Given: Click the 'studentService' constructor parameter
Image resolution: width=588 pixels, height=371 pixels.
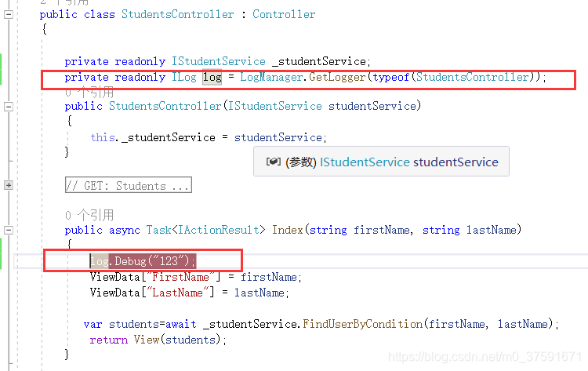Looking at the screenshot, I should pyautogui.click(x=372, y=106).
